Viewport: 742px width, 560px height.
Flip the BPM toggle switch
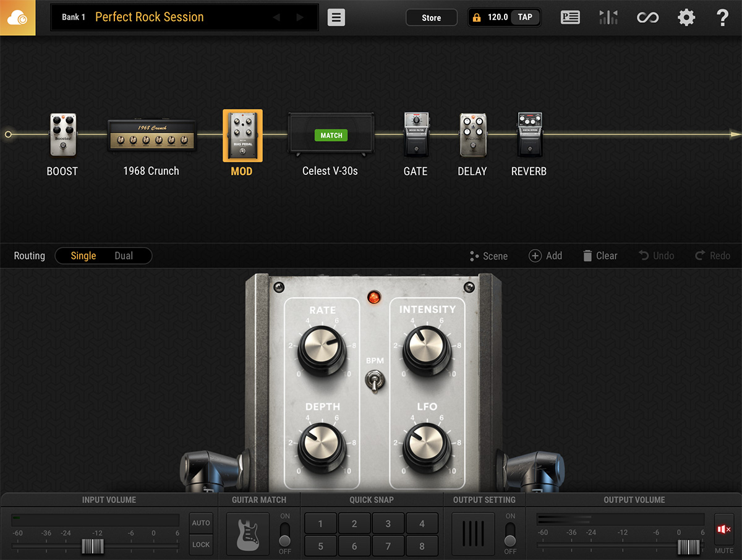(x=375, y=380)
